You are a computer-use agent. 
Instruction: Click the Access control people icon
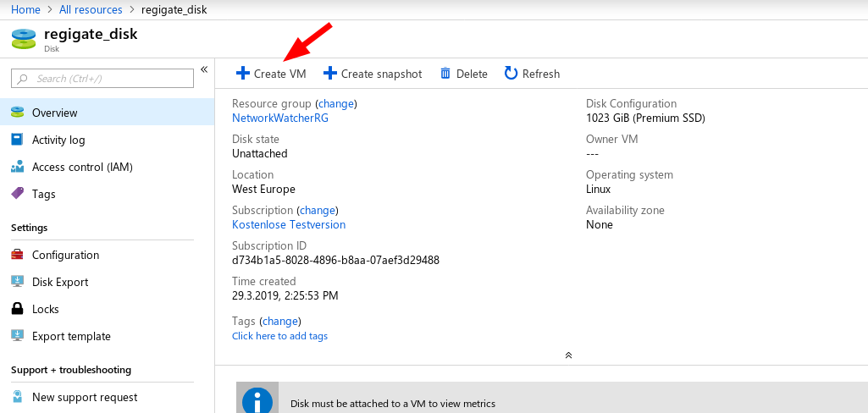[17, 167]
